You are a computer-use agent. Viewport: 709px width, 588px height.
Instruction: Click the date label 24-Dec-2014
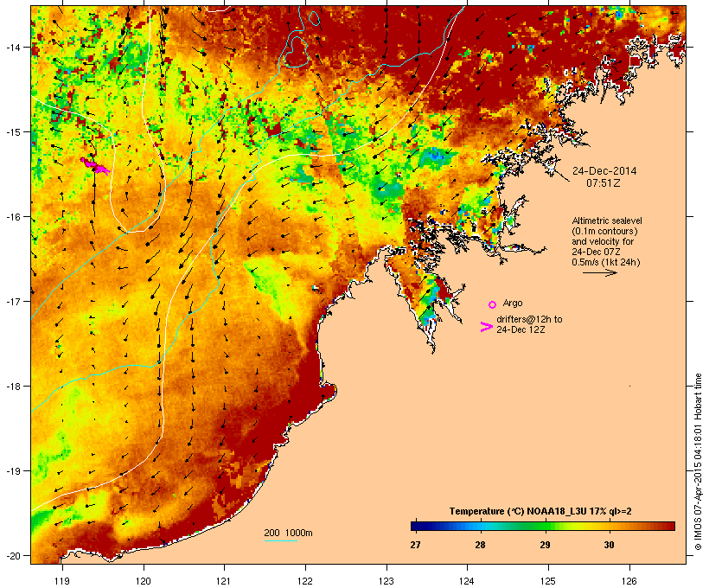point(604,171)
